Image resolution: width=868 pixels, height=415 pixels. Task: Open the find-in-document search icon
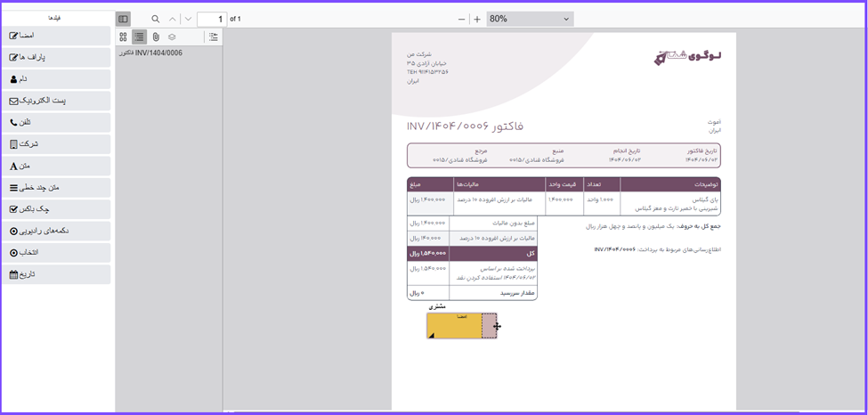coord(156,19)
